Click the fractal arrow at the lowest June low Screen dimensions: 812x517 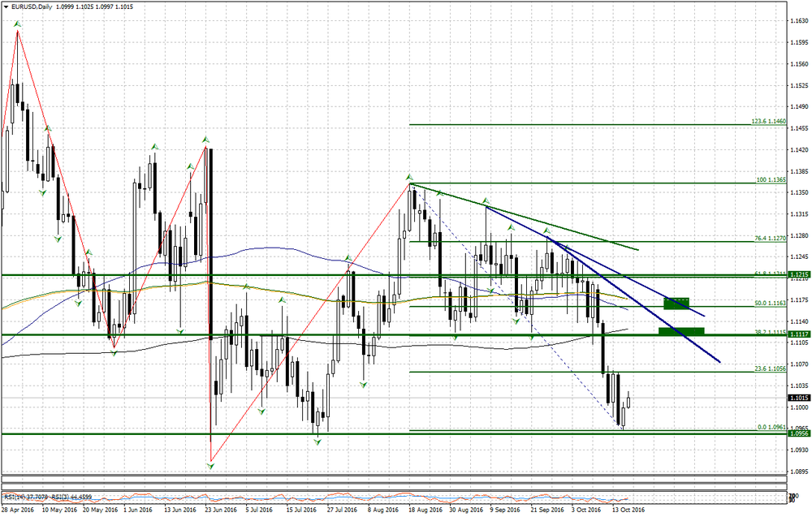pyautogui.click(x=211, y=461)
